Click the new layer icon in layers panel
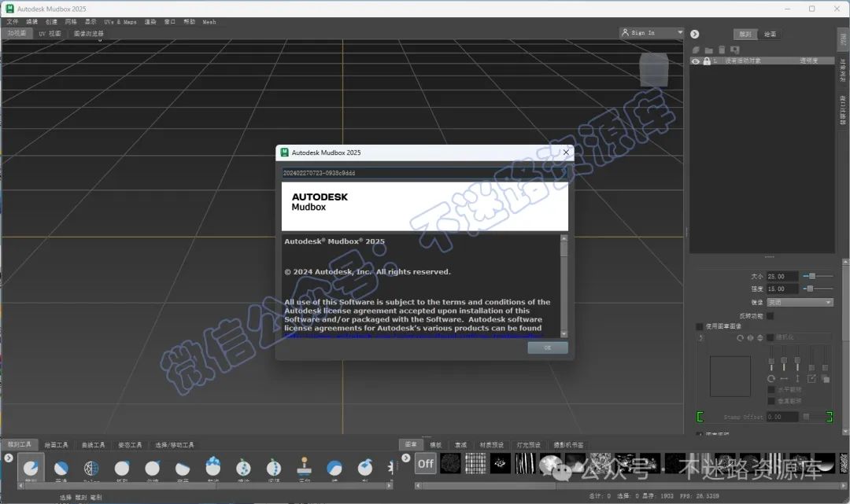This screenshot has width=850, height=504. click(x=696, y=50)
